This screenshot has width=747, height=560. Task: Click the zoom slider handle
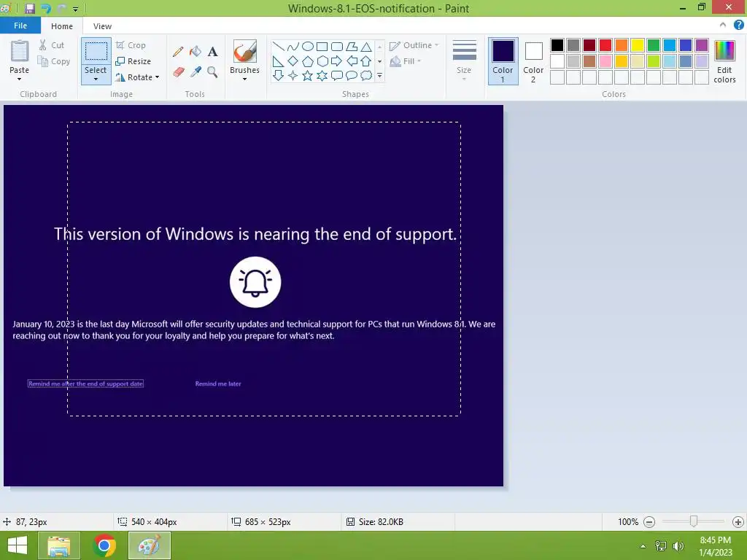click(694, 521)
